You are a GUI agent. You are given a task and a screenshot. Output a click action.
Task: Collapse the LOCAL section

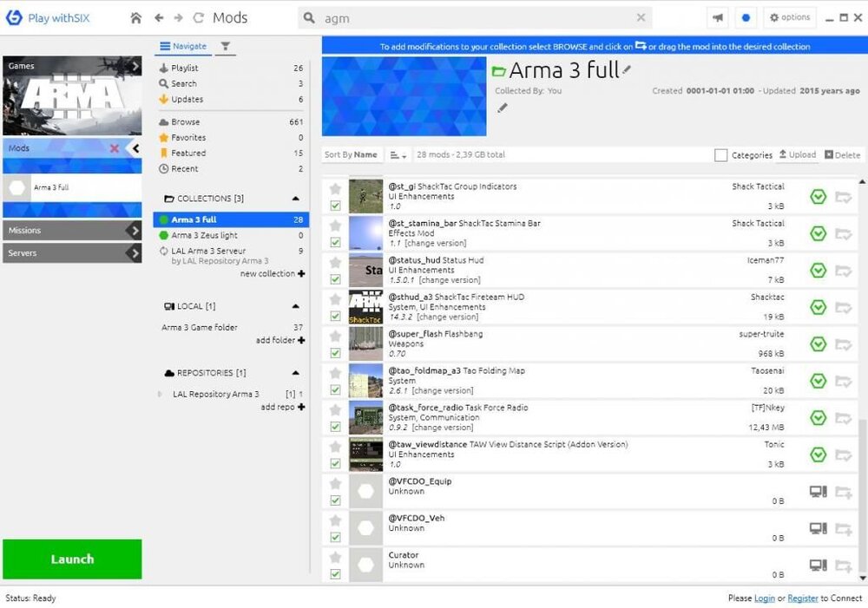(296, 306)
